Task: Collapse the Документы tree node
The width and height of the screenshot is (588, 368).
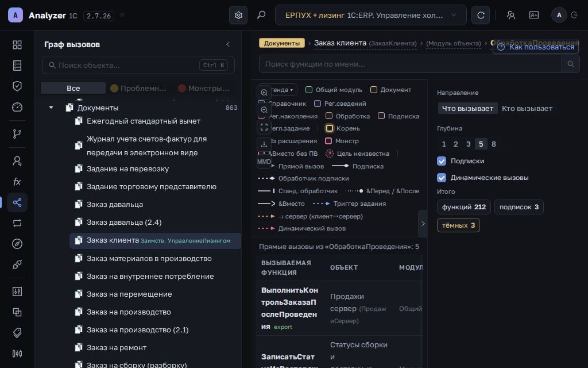Action: pyautogui.click(x=51, y=108)
